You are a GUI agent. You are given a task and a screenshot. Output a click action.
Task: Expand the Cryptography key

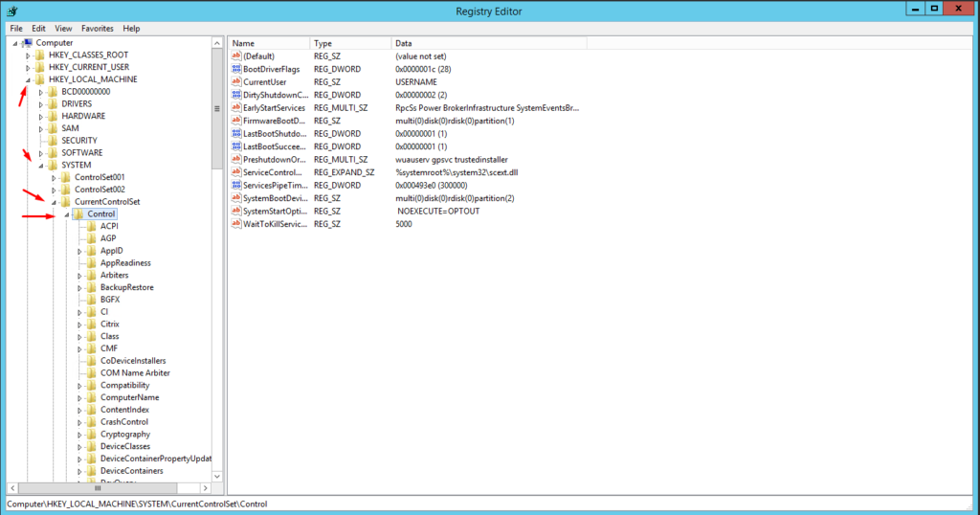click(79, 435)
